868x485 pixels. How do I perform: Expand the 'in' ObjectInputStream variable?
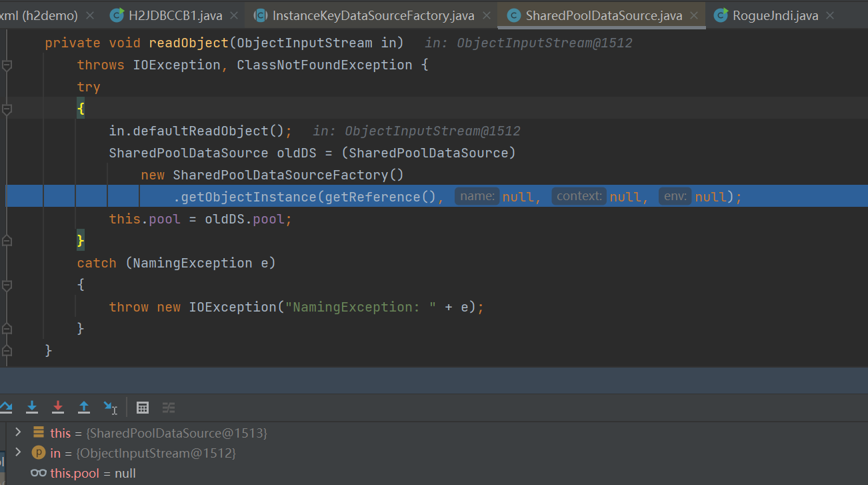click(18, 453)
